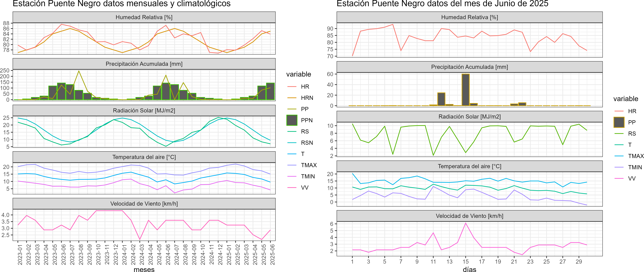Click the 'meses' axis title
Viewport: 644px width, 272px height.
pyautogui.click(x=144, y=270)
